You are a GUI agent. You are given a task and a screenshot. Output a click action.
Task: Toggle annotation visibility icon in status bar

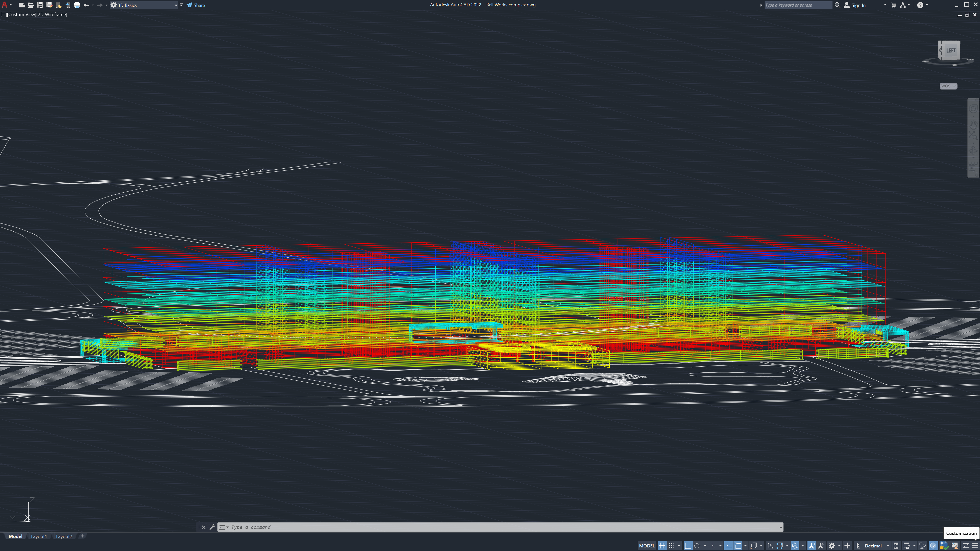[x=812, y=546]
